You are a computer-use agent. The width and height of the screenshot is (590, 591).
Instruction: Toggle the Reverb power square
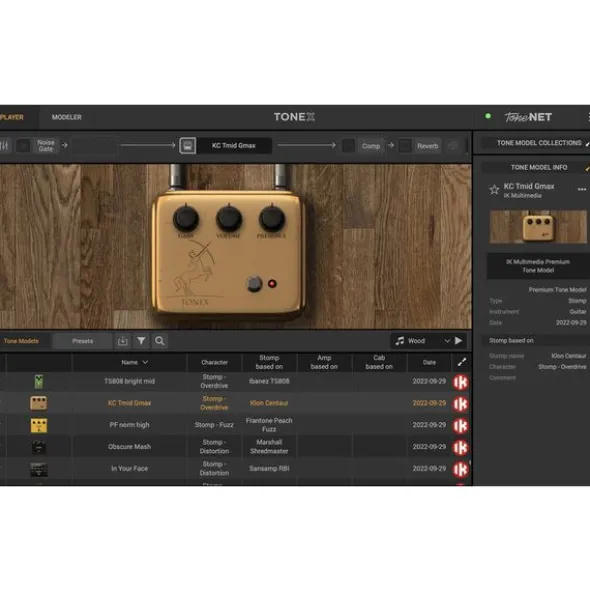click(x=405, y=145)
